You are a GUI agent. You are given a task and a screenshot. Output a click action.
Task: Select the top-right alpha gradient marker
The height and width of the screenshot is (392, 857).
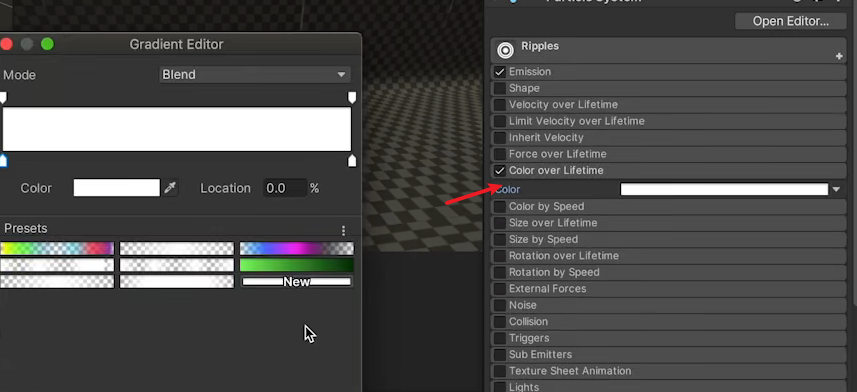(x=352, y=97)
